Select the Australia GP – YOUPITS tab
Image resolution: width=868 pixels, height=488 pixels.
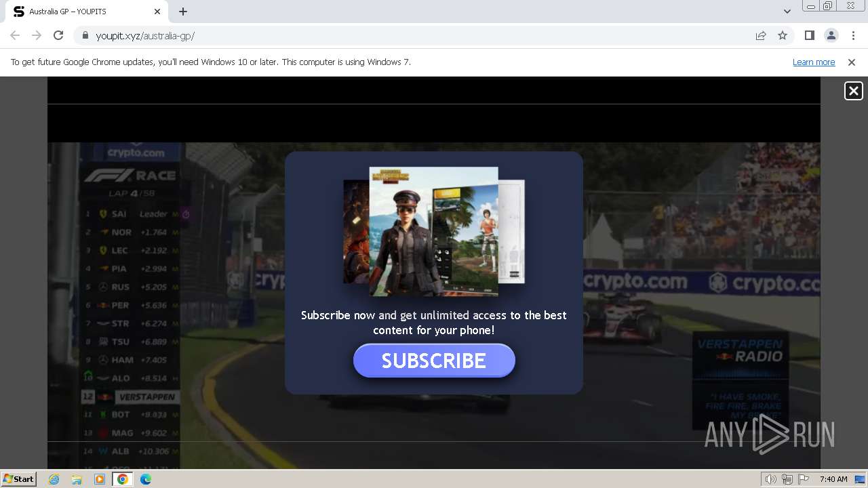87,12
